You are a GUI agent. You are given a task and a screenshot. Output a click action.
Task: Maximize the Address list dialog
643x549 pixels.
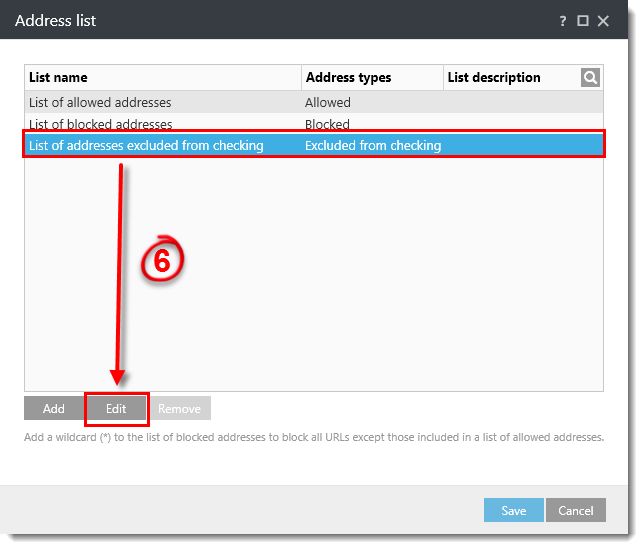583,20
